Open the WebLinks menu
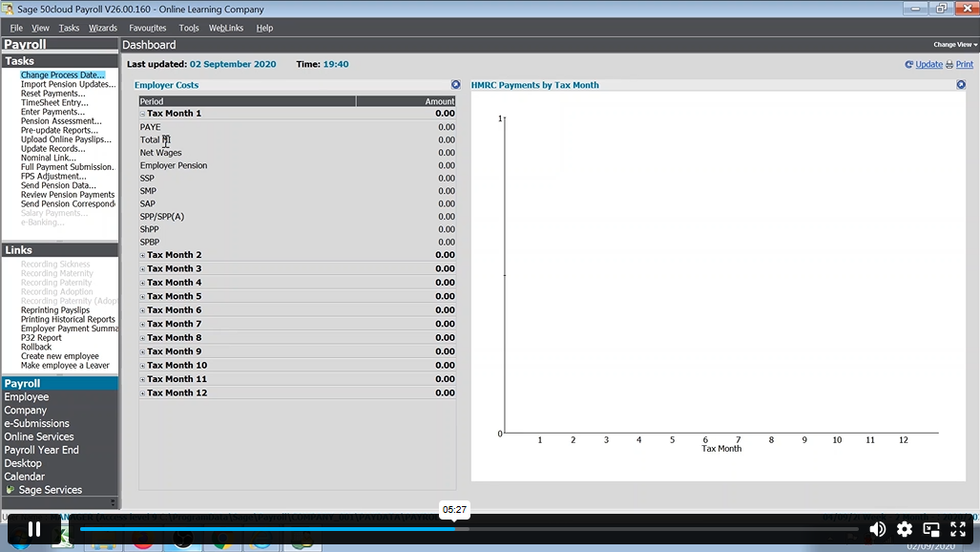Image resolution: width=980 pixels, height=552 pixels. (x=226, y=28)
